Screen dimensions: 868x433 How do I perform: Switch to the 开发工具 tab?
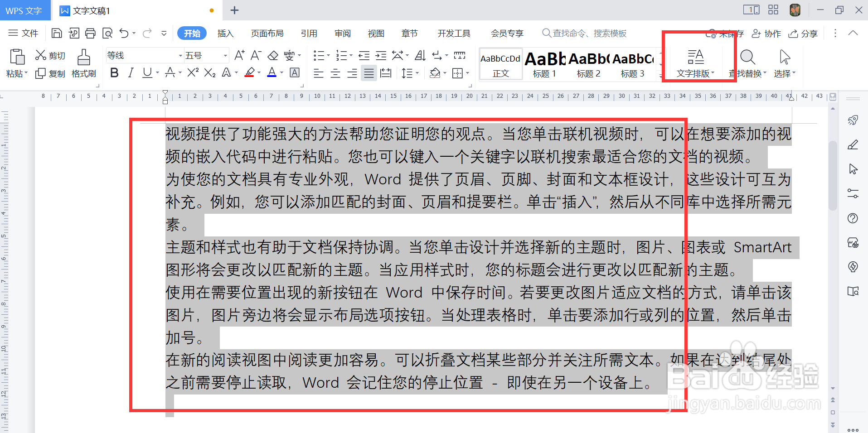click(454, 33)
